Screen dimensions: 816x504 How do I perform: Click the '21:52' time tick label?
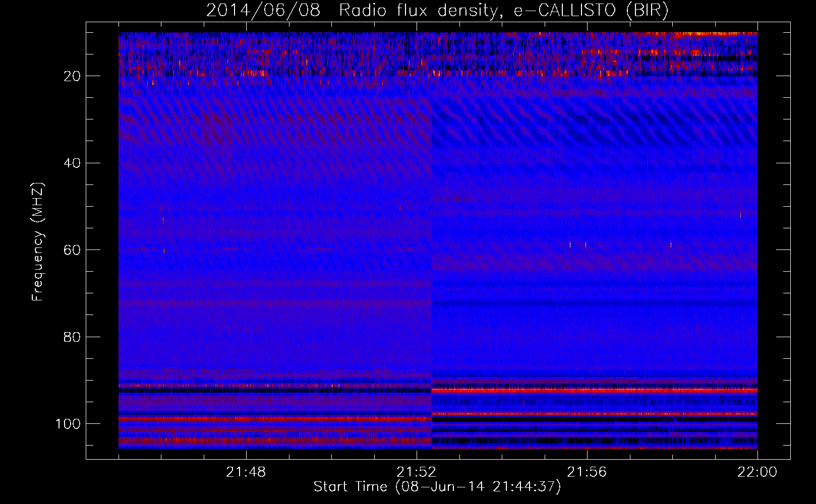pyautogui.click(x=416, y=472)
